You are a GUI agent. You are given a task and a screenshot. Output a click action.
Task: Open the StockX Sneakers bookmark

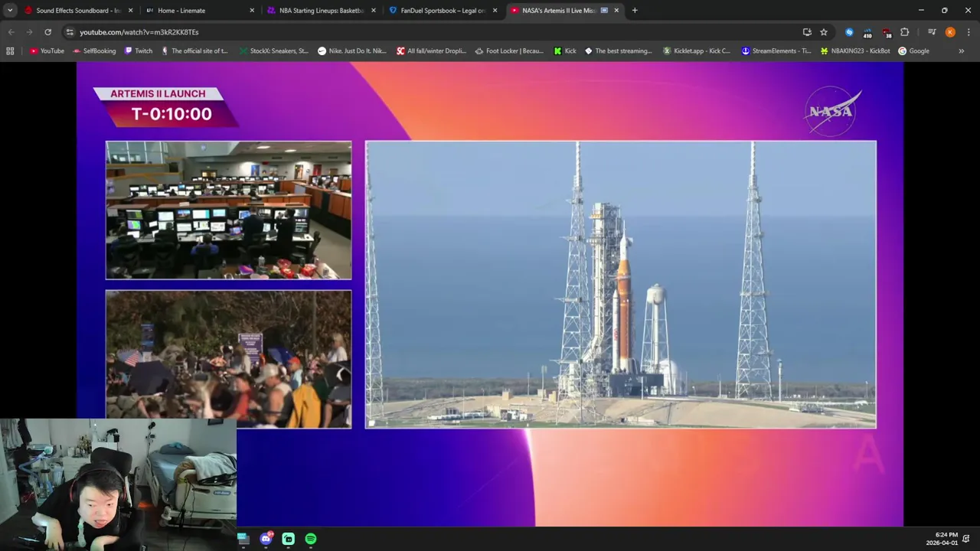tap(273, 51)
